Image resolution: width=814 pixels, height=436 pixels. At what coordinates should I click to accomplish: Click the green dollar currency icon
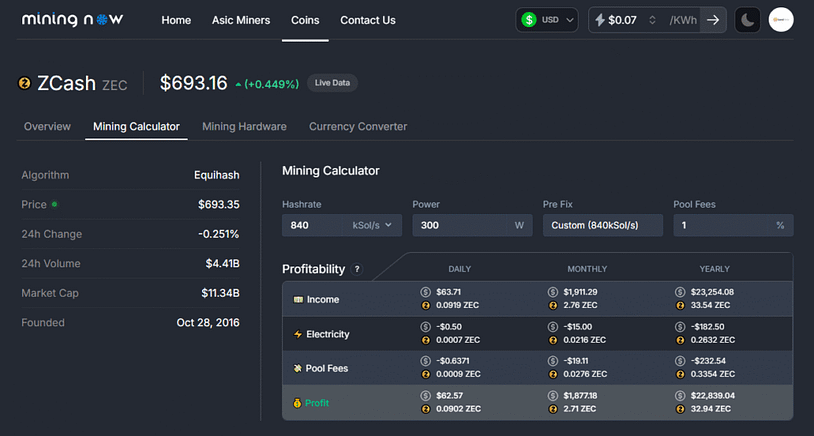pyautogui.click(x=529, y=20)
